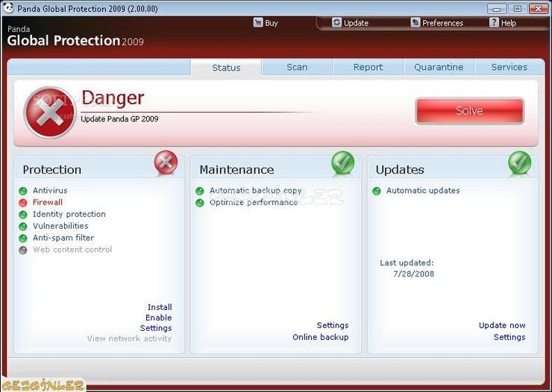Select the Web content control item
This screenshot has width=552, height=392.
tap(72, 250)
